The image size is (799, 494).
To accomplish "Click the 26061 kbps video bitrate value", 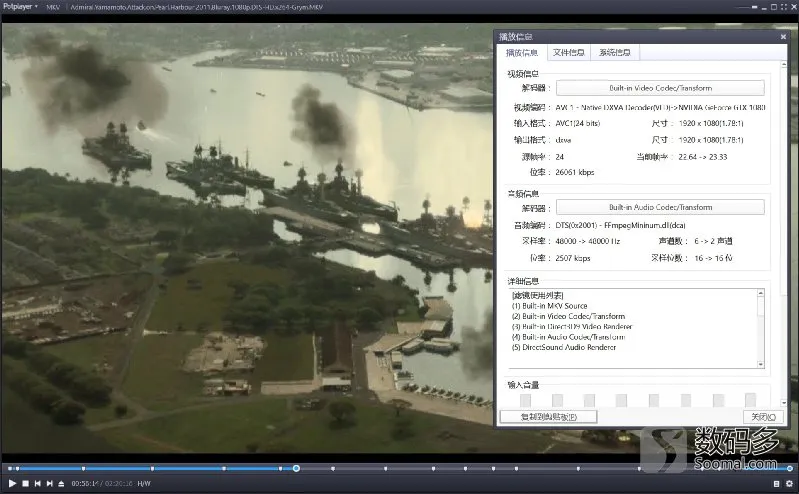I will (x=575, y=172).
